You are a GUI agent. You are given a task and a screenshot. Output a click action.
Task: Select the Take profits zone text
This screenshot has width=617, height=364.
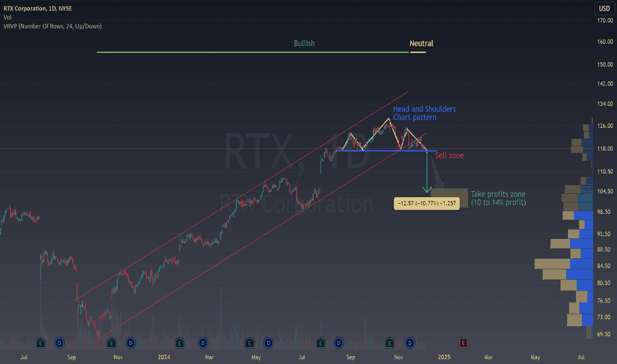point(498,199)
